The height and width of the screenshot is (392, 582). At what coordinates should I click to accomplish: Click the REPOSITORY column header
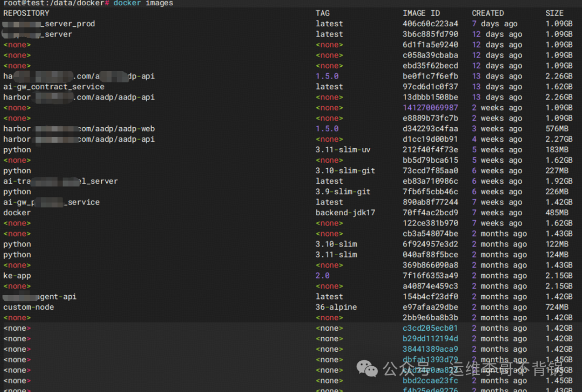point(25,13)
